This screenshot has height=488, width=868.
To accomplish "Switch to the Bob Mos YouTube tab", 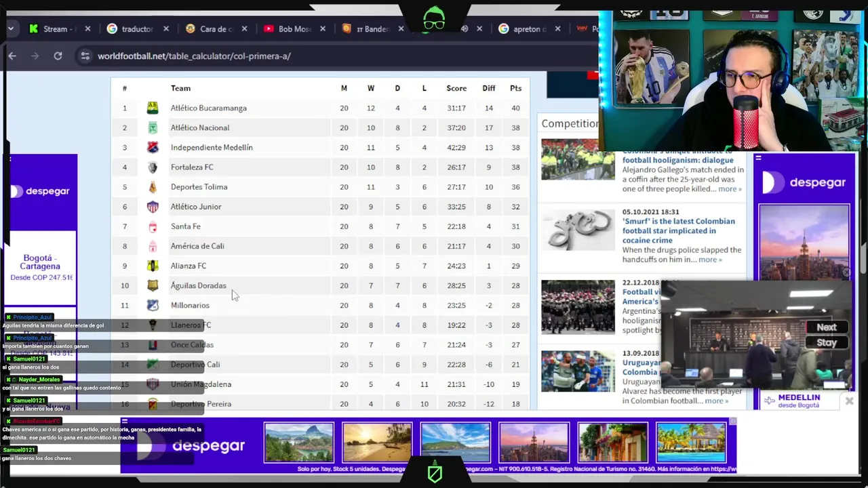I will click(x=288, y=29).
